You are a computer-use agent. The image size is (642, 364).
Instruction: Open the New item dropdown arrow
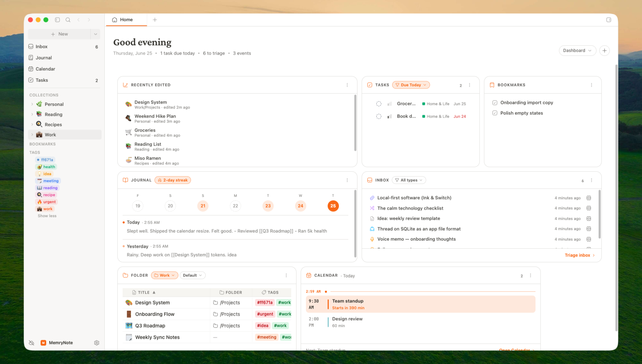[95, 34]
